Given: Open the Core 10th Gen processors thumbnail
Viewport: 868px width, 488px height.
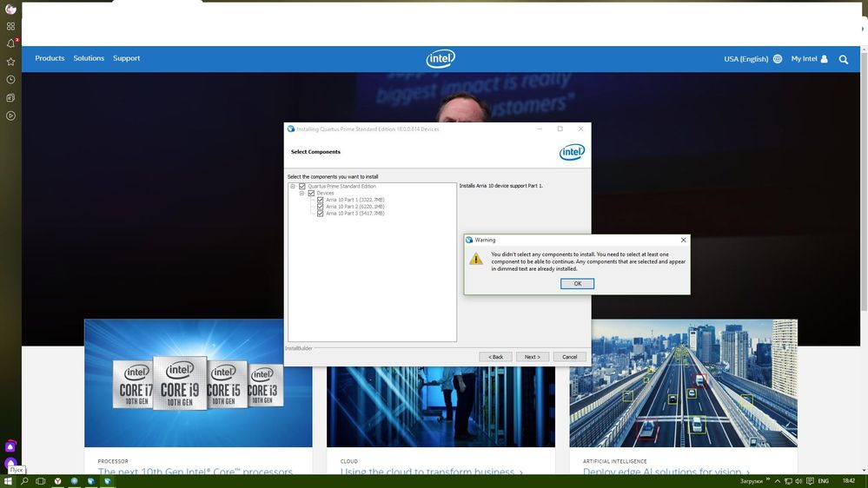Looking at the screenshot, I should (198, 383).
